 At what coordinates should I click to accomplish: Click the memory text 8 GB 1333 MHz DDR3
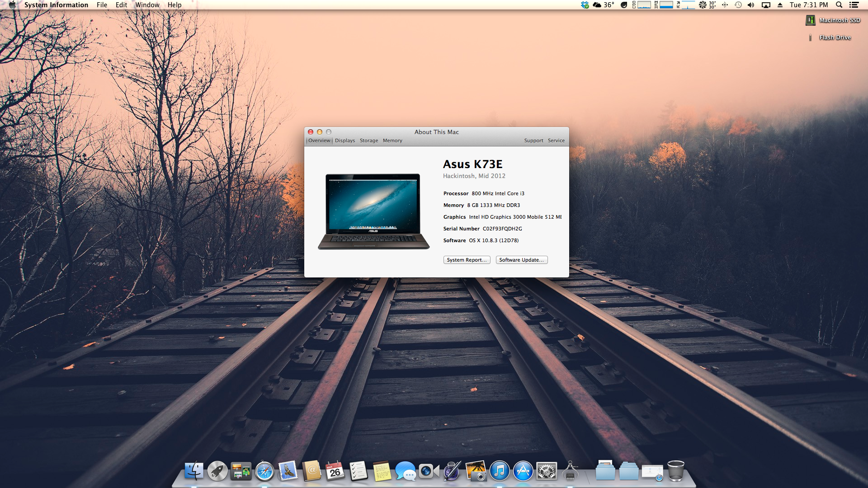pos(493,205)
